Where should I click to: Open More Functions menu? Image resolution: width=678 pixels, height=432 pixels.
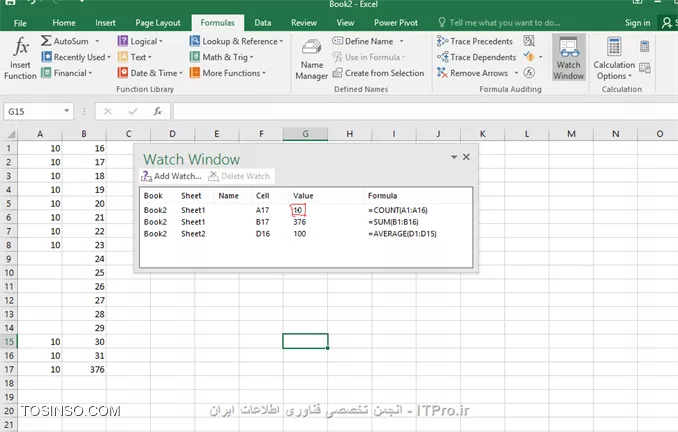(228, 73)
